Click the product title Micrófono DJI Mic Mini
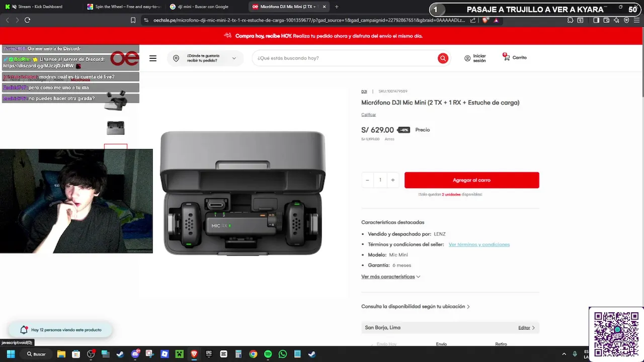 (440, 103)
